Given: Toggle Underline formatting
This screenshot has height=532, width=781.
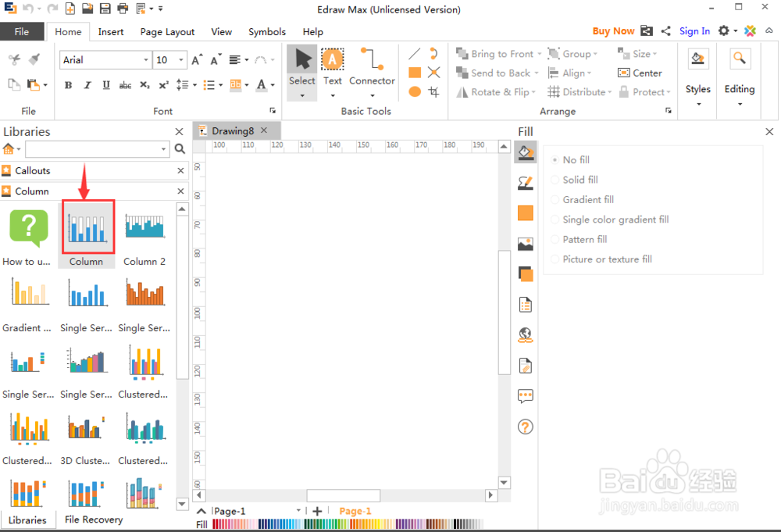Looking at the screenshot, I should [x=106, y=85].
